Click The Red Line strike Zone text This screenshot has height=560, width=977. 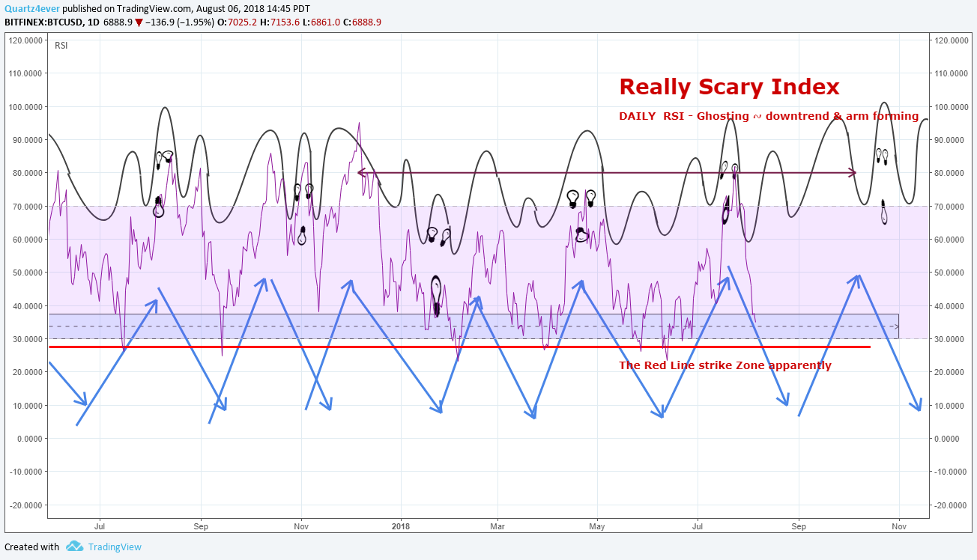coord(725,365)
